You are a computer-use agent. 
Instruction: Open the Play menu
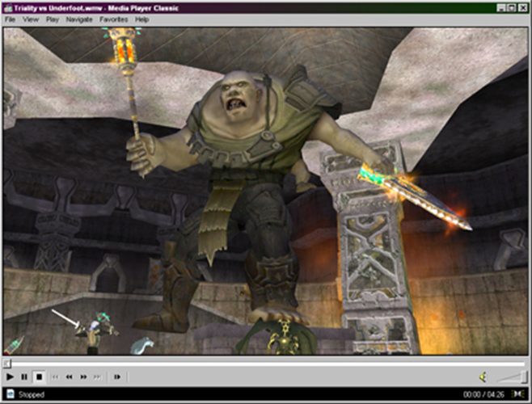pos(53,19)
